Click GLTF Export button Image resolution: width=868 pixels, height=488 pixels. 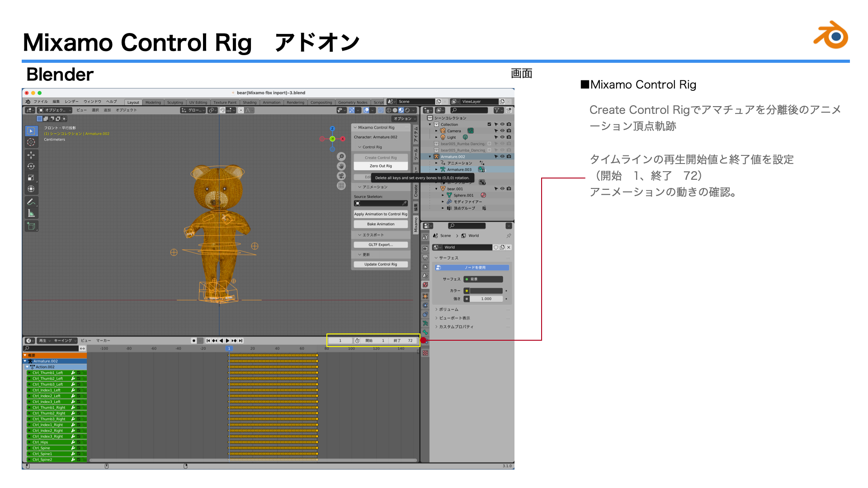click(x=381, y=244)
